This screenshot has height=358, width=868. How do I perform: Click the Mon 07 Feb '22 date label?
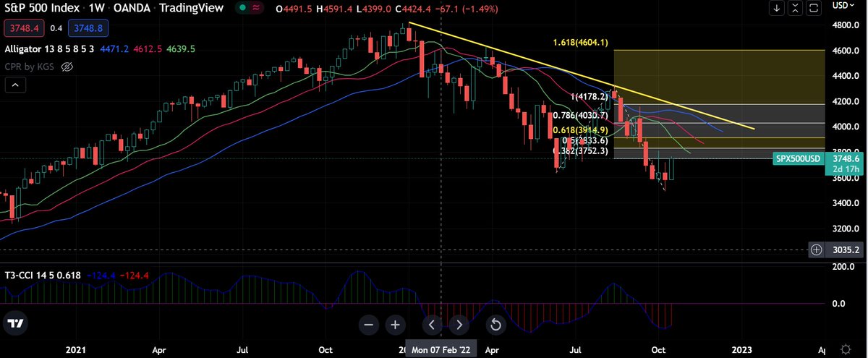pyautogui.click(x=441, y=348)
